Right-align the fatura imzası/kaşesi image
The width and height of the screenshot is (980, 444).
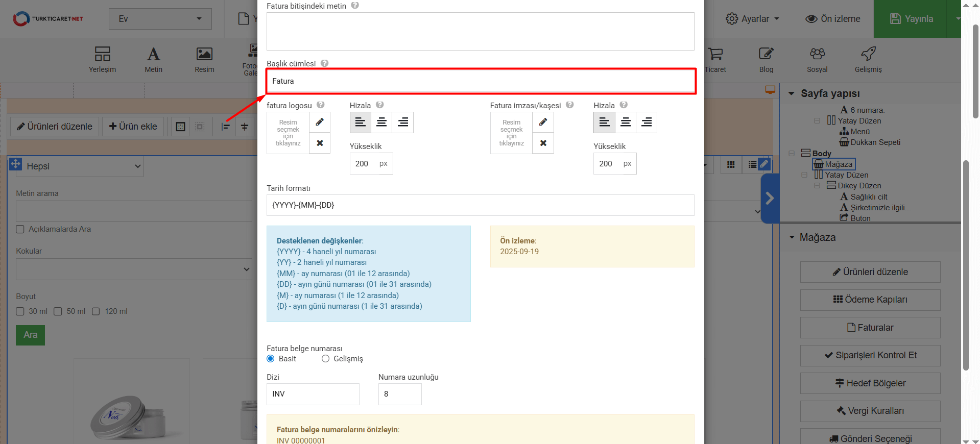coord(647,122)
